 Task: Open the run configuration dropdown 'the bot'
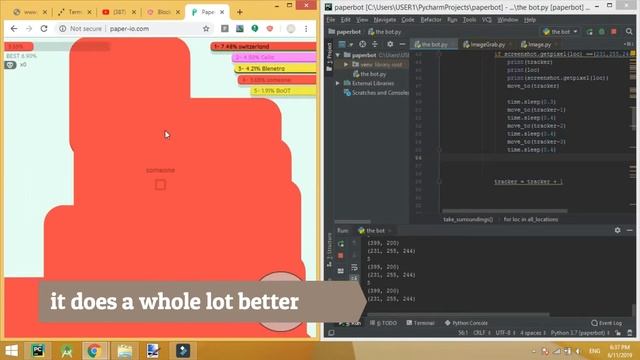[560, 31]
